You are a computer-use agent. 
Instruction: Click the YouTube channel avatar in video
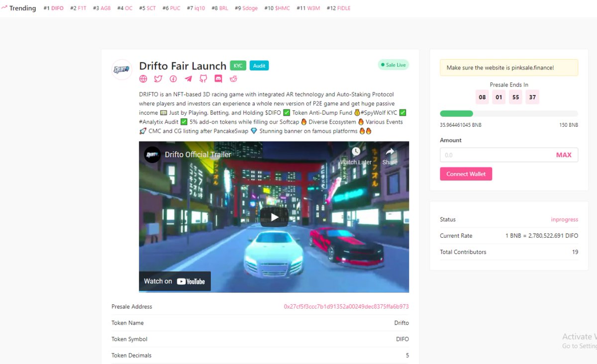click(152, 154)
